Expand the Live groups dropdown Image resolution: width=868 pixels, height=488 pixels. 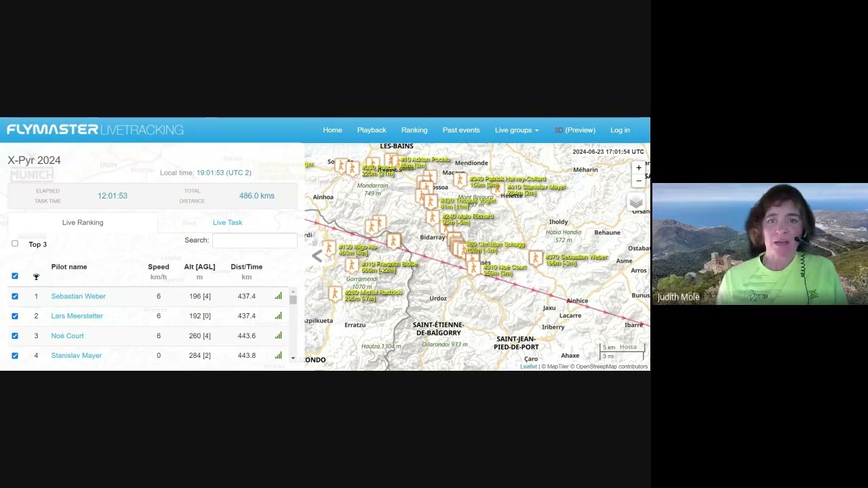(x=517, y=130)
